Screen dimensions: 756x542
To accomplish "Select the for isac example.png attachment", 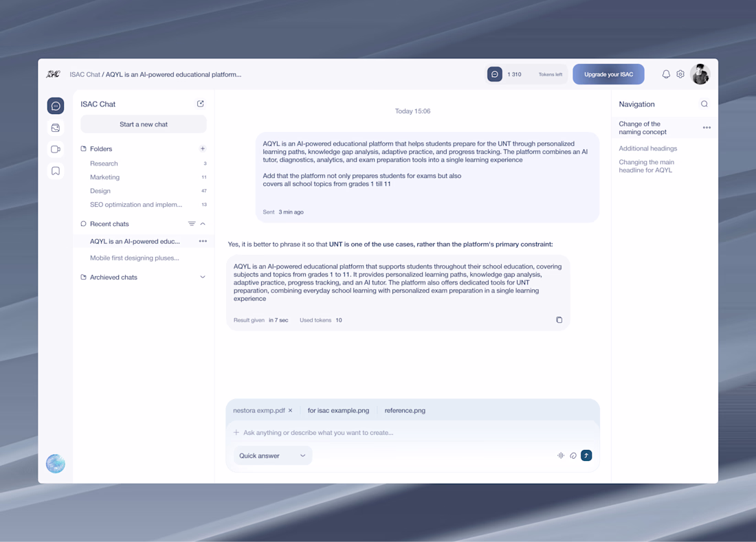I will 338,411.
